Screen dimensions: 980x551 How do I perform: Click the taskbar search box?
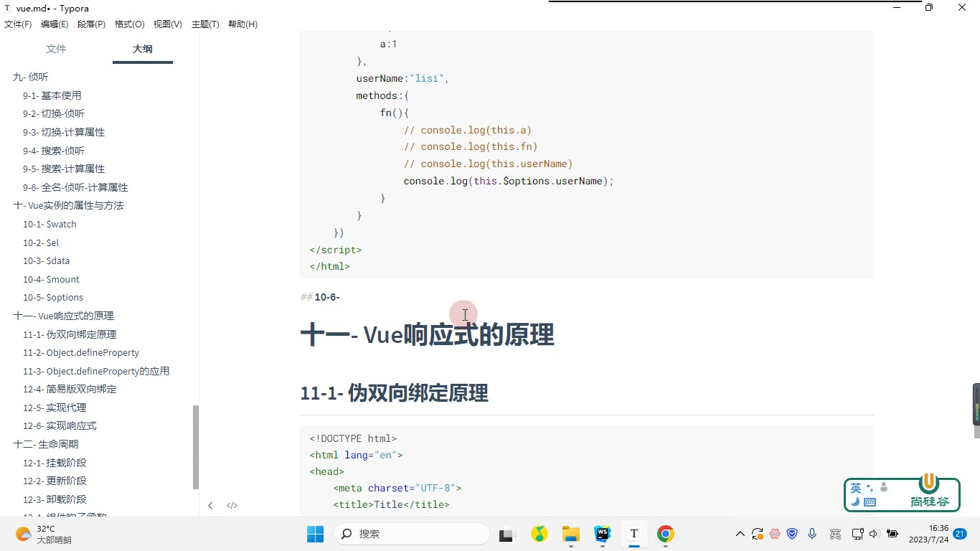(x=412, y=534)
